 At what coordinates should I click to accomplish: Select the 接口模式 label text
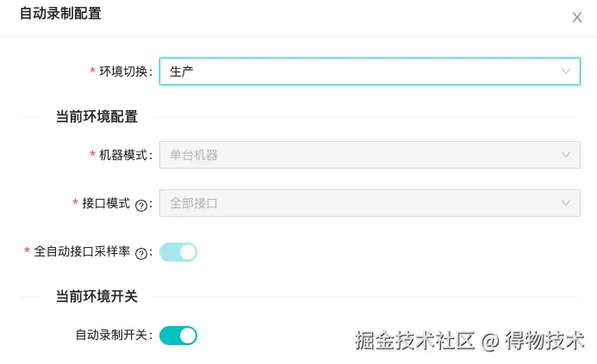pyautogui.click(x=105, y=203)
